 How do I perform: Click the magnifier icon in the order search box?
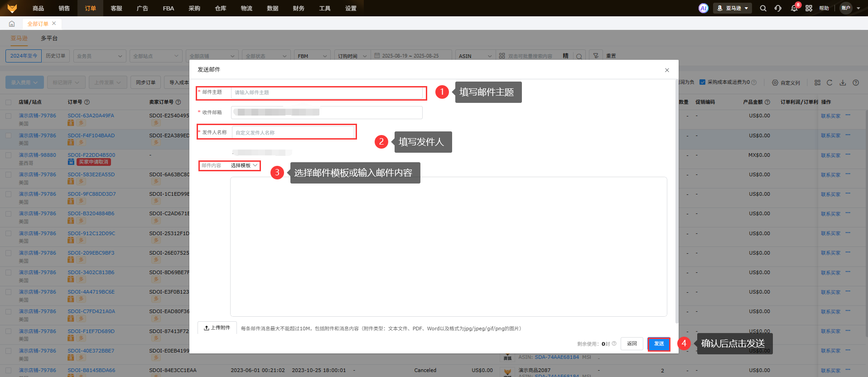tap(579, 56)
